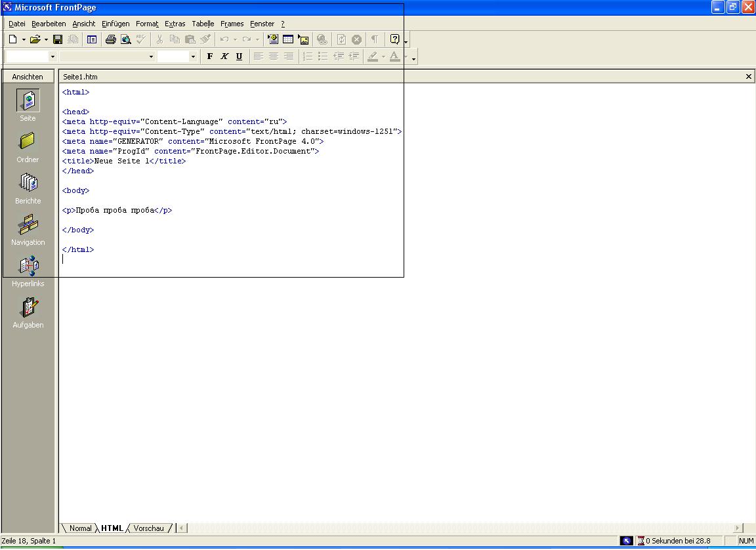Switch to the Vorschau tab
The image size is (756, 550).
click(x=148, y=528)
